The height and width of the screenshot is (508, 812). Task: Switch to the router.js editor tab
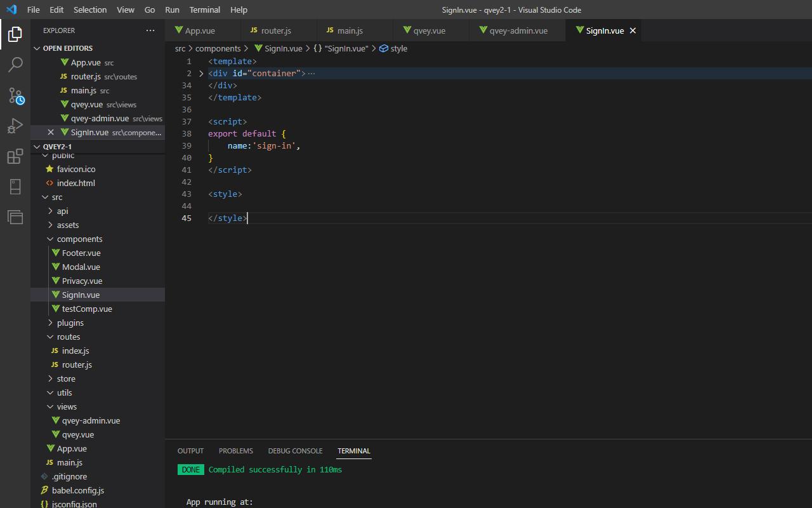(279, 30)
